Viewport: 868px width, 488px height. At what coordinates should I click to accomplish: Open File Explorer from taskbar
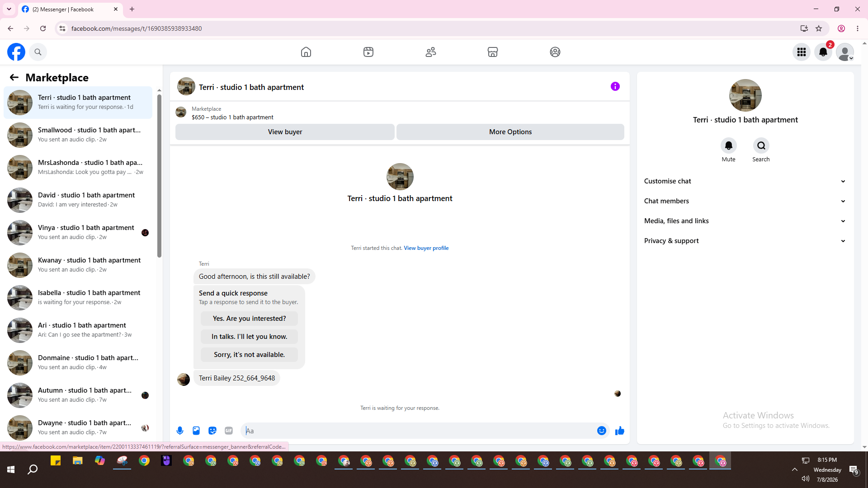click(78, 461)
